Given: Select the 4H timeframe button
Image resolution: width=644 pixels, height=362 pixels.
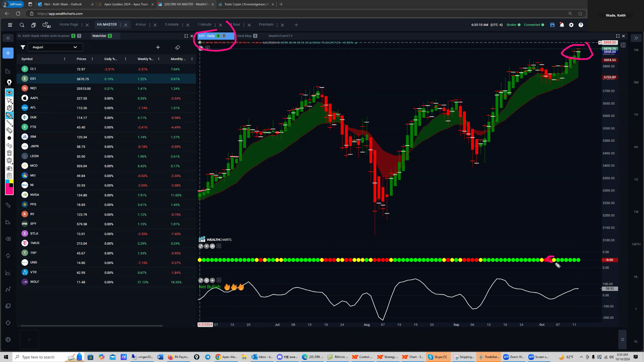Looking at the screenshot, I should click(x=636, y=147).
